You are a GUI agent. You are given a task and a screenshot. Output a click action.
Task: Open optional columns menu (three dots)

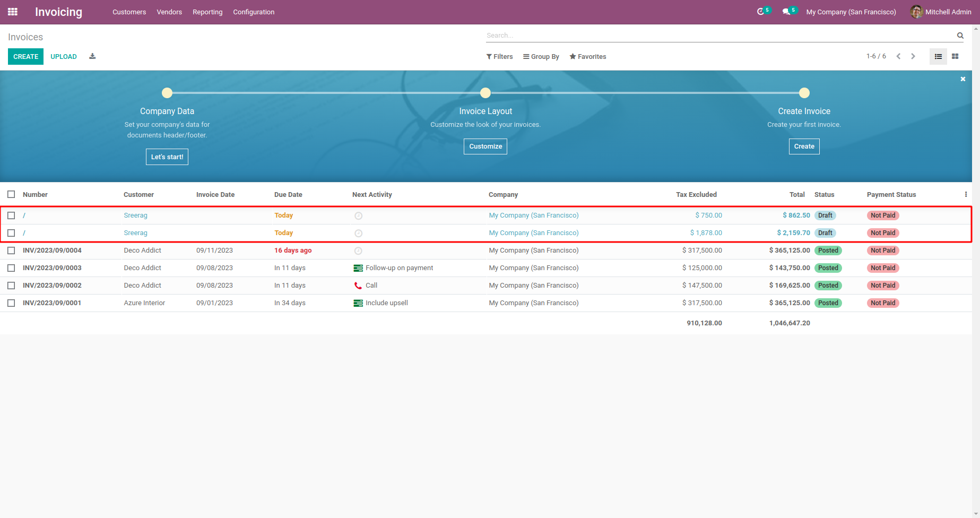pyautogui.click(x=966, y=195)
